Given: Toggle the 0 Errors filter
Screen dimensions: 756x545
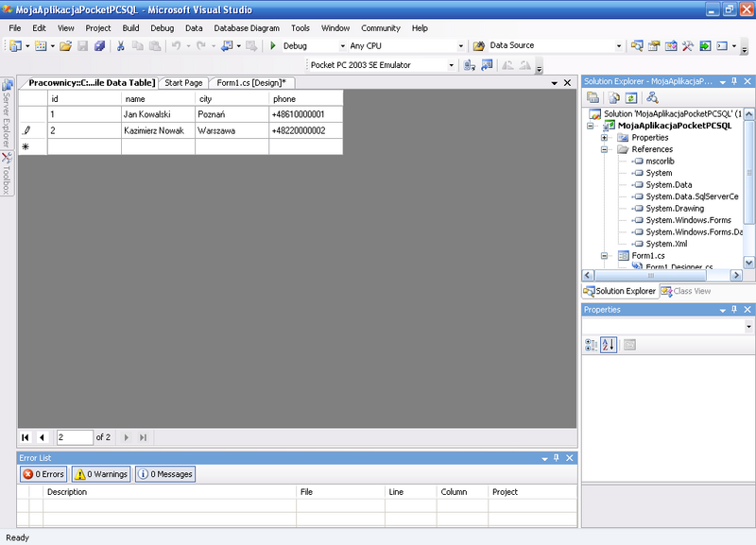Looking at the screenshot, I should click(43, 474).
